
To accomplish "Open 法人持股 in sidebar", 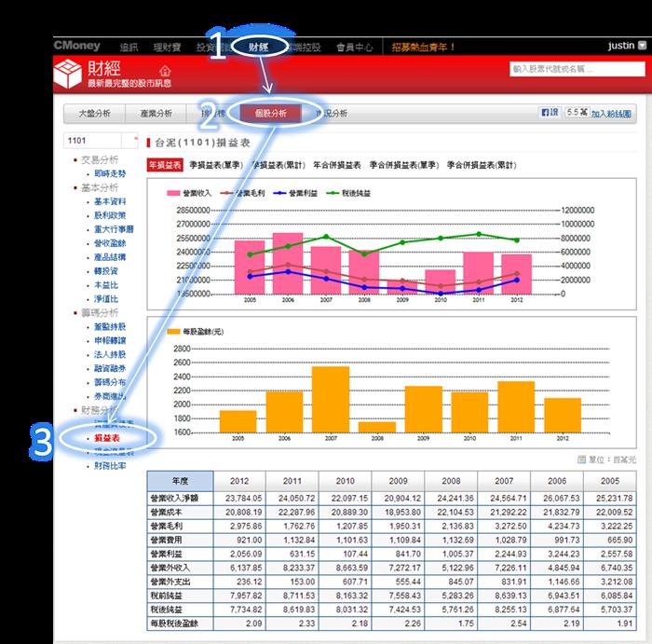I will tap(110, 354).
